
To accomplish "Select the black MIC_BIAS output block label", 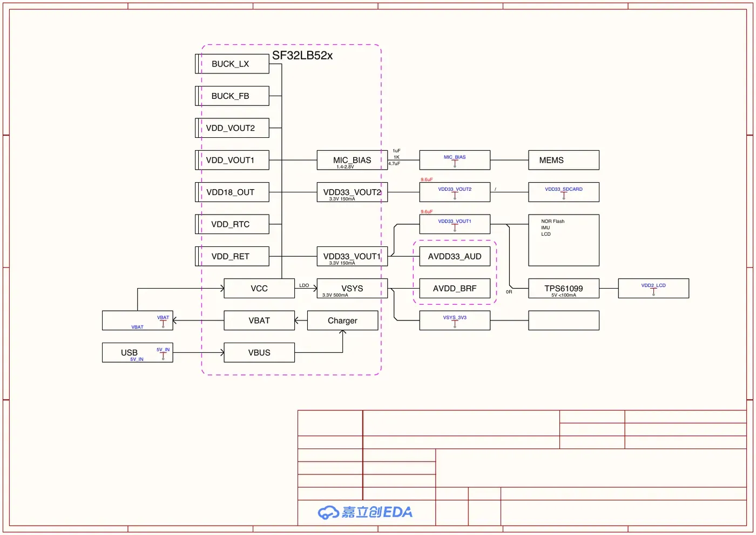I will pos(352,160).
